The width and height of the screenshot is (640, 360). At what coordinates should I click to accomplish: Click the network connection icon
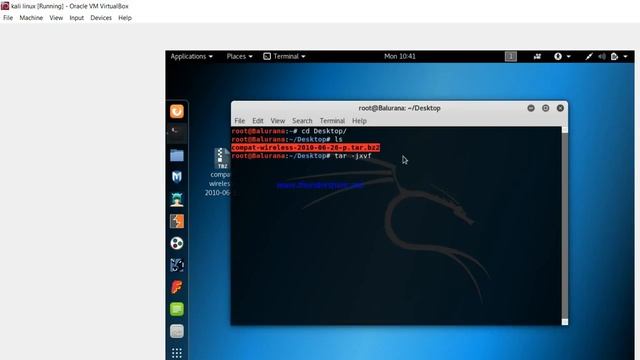(x=589, y=56)
